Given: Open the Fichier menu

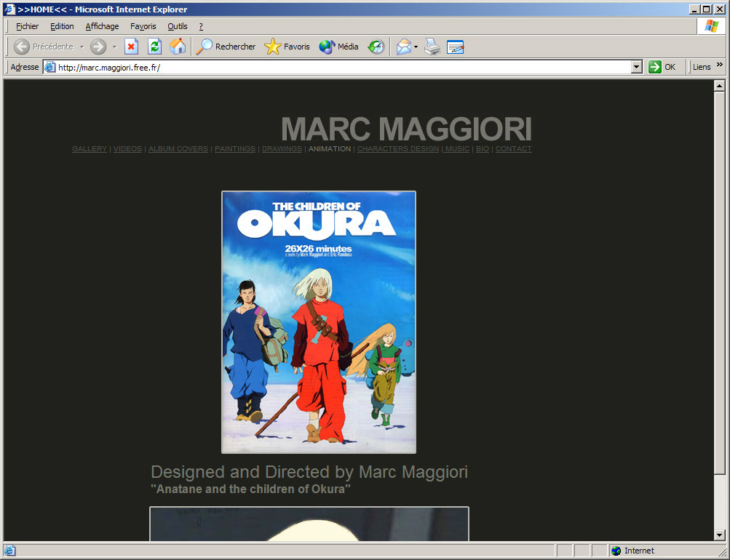Looking at the screenshot, I should pyautogui.click(x=28, y=26).
